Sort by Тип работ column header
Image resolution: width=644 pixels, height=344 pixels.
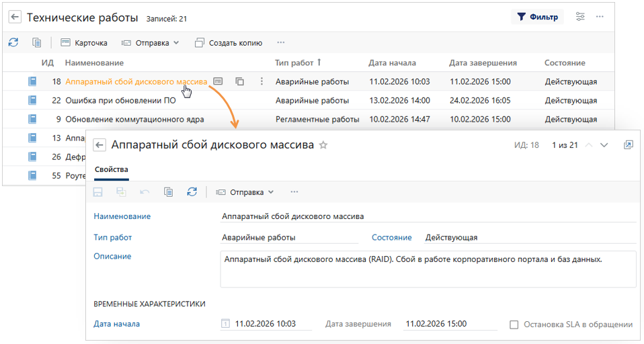pyautogui.click(x=294, y=62)
